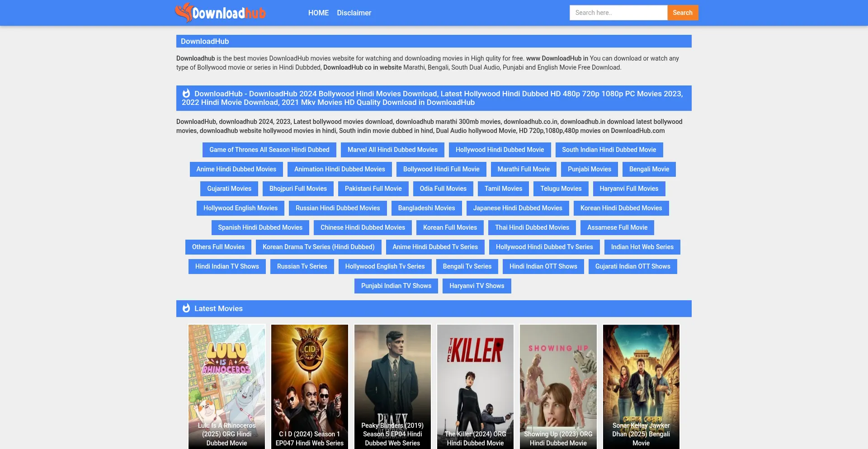Select Indian Hot Web Series
Viewport: 868px width, 449px height.
[x=642, y=247]
